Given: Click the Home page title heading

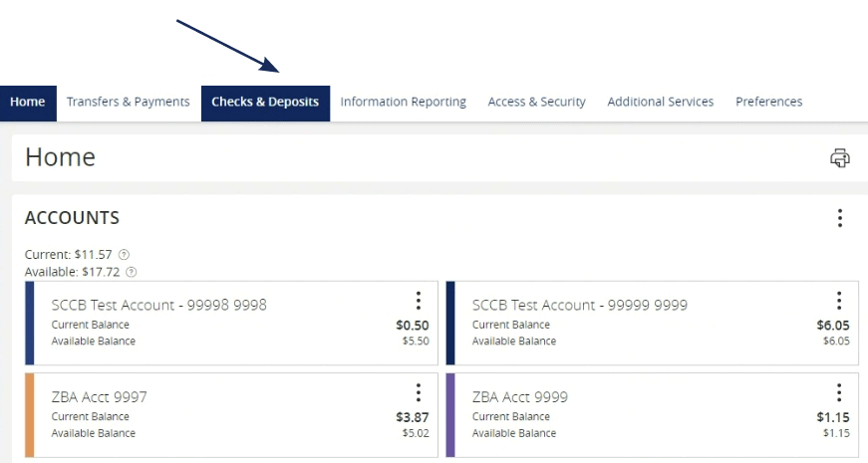Looking at the screenshot, I should pos(61,157).
